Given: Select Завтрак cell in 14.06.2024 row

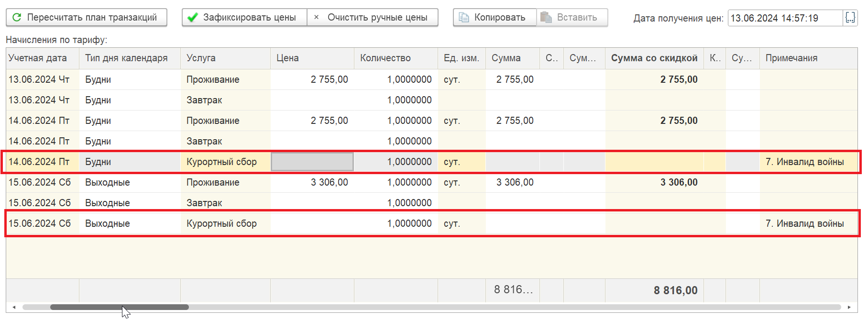Looking at the screenshot, I should [x=225, y=141].
